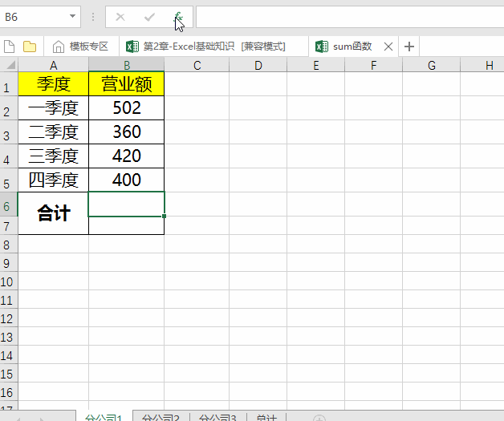Click the home icon beside 模板专区

(x=58, y=47)
